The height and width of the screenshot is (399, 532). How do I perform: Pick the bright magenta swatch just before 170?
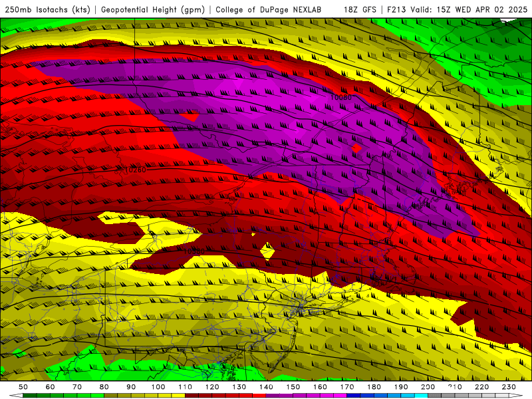click(x=340, y=396)
